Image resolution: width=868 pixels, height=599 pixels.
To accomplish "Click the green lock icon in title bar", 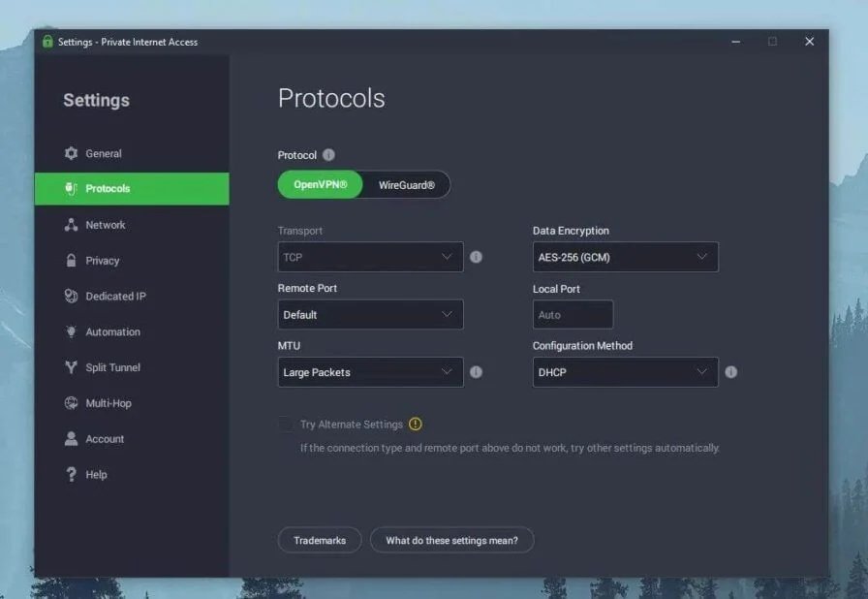I will [47, 42].
